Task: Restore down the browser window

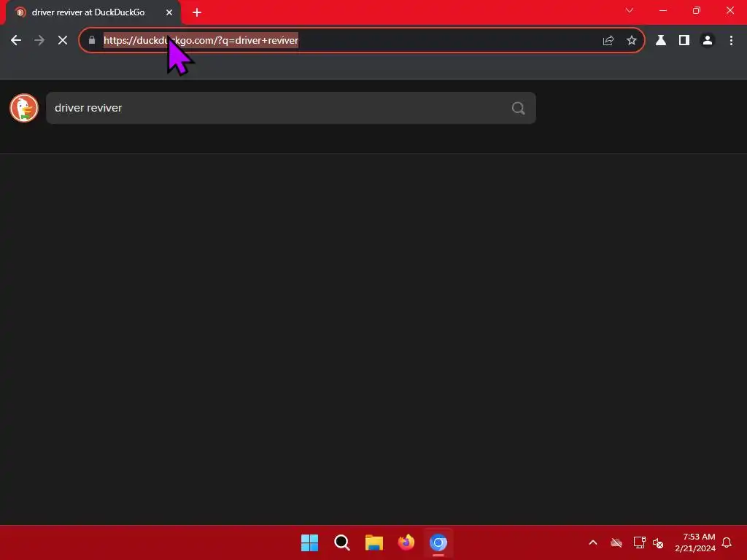Action: [697, 10]
